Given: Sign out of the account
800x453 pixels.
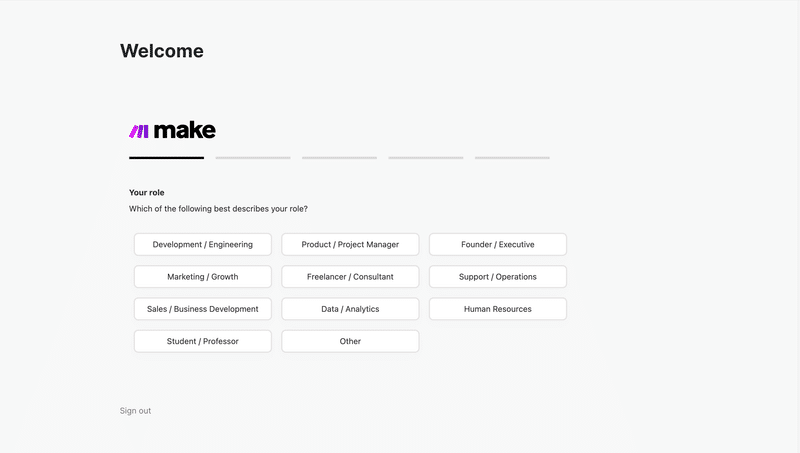Looking at the screenshot, I should [135, 411].
